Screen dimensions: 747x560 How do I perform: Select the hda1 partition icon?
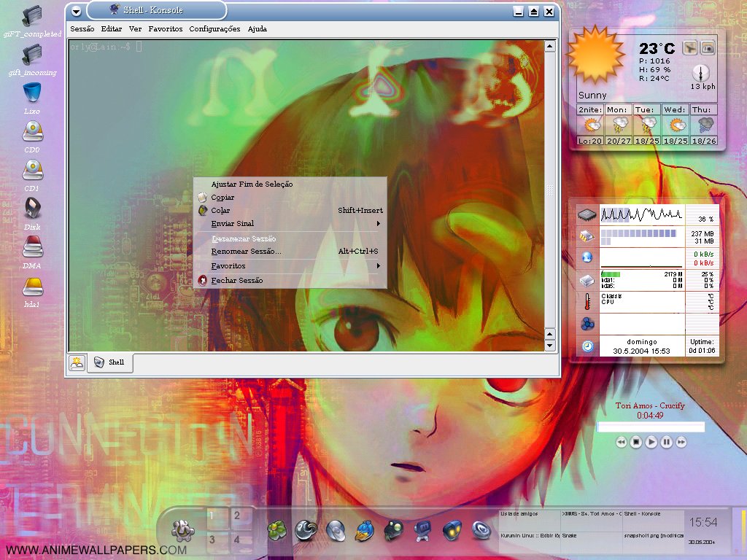click(32, 286)
